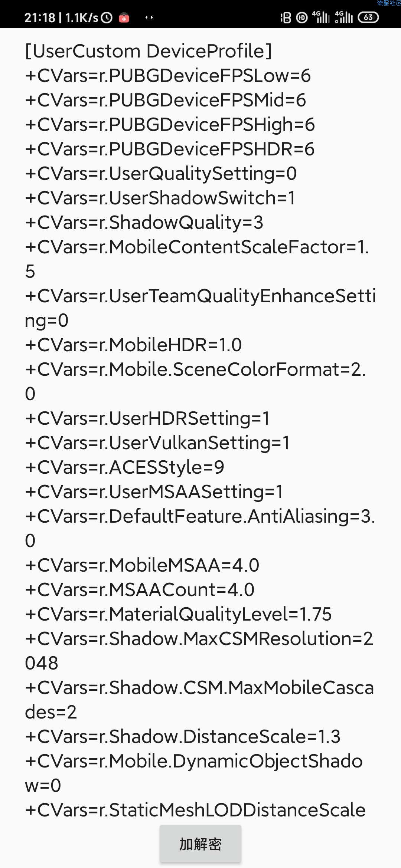Place cursor in [UserCustom DeviceProfile] header line

point(149,51)
